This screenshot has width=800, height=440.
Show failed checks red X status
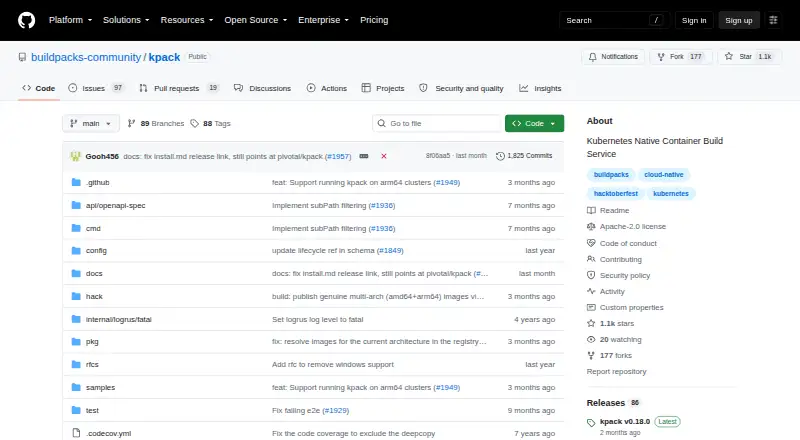coord(384,156)
